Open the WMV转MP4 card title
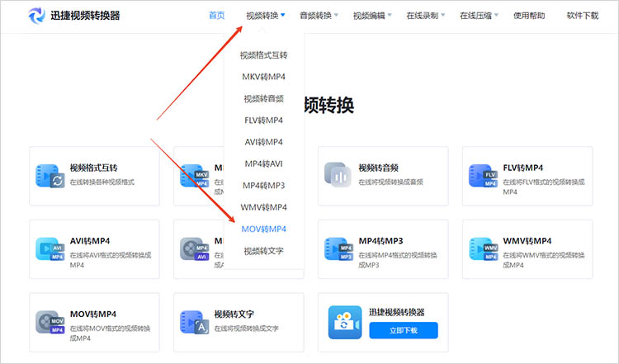Screen dimensions: 619x364 [x=527, y=241]
